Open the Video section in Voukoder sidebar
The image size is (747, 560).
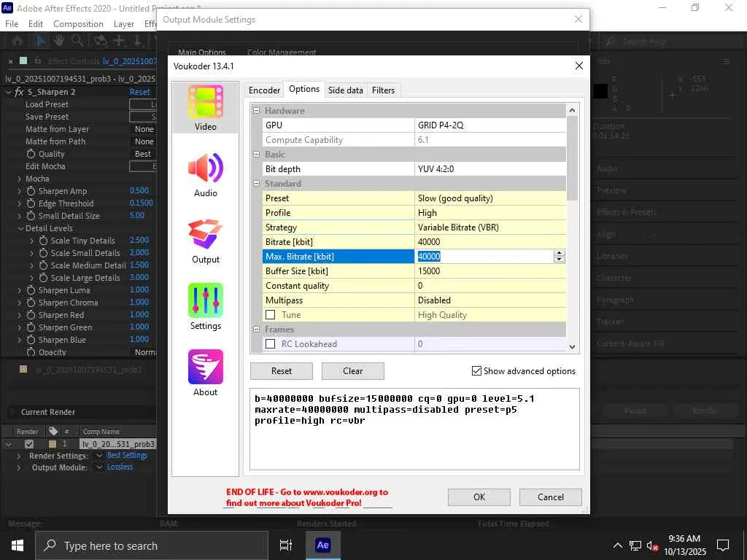[205, 108]
